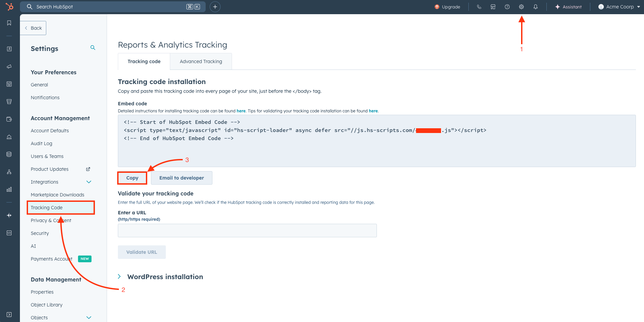Expand the left navigation sidebar
Image resolution: width=644 pixels, height=322 pixels.
pos(9,315)
